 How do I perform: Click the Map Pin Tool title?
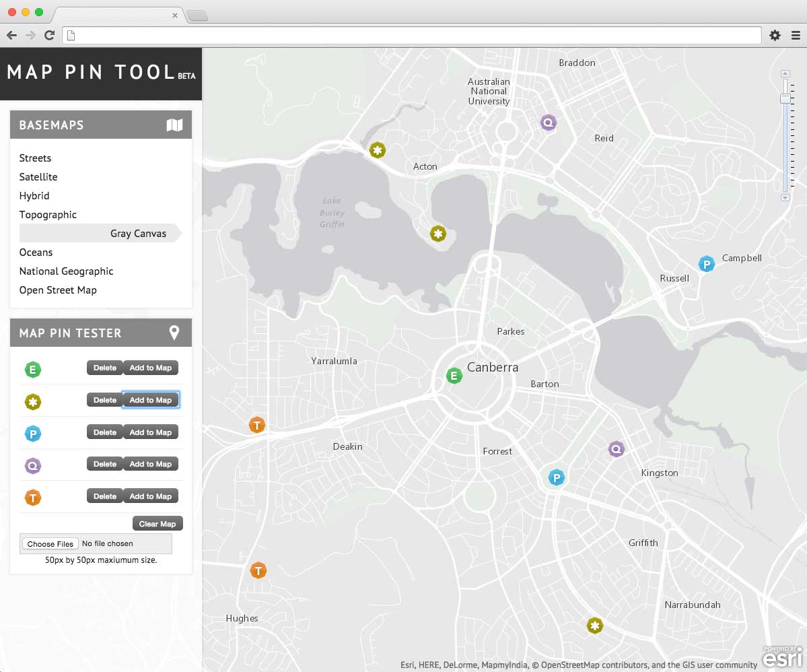(92, 72)
